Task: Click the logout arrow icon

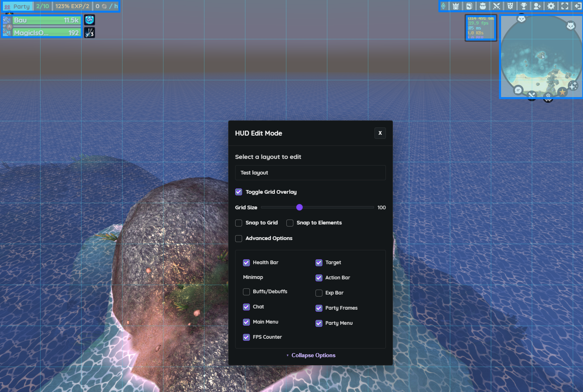Action: (x=578, y=6)
